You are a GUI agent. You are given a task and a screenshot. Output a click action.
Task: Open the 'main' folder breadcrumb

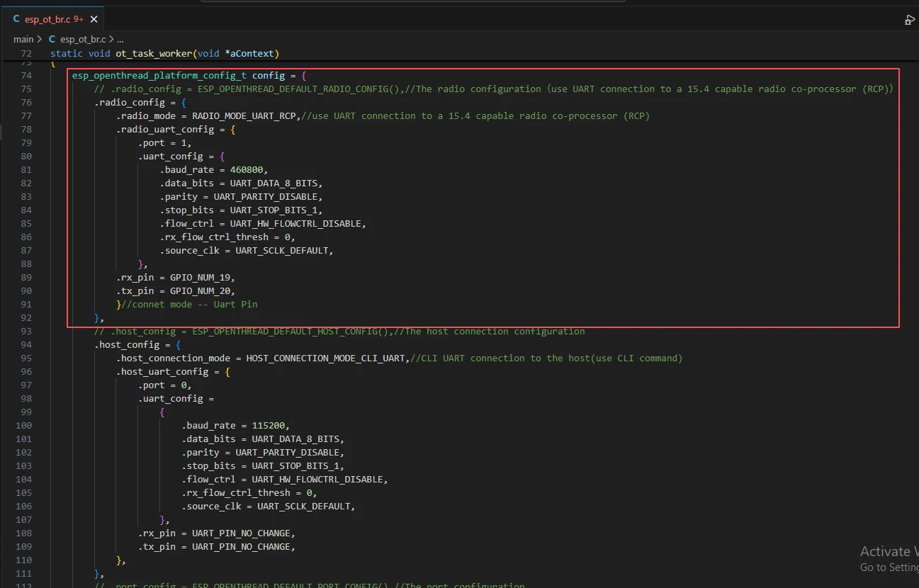(23, 40)
